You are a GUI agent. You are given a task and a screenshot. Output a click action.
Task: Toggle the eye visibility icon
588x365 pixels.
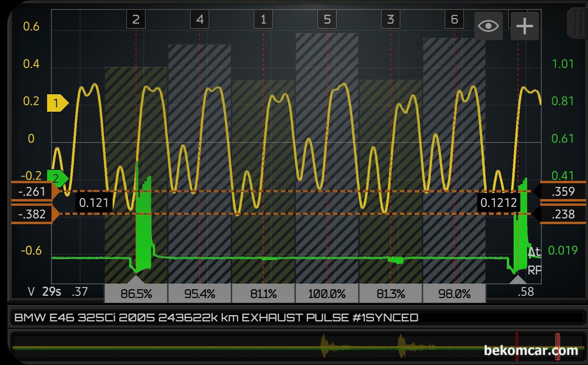(488, 26)
